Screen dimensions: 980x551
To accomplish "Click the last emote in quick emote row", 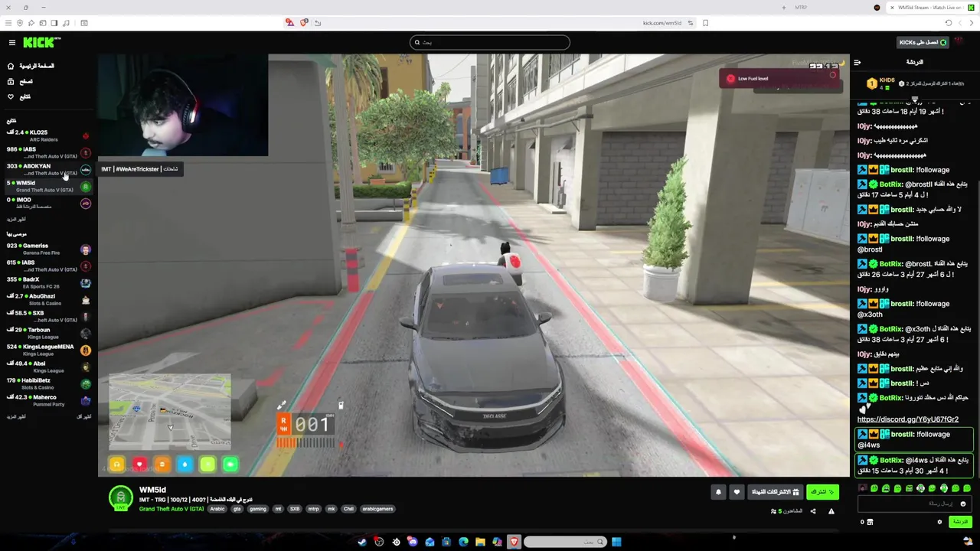I will pyautogui.click(x=966, y=488).
